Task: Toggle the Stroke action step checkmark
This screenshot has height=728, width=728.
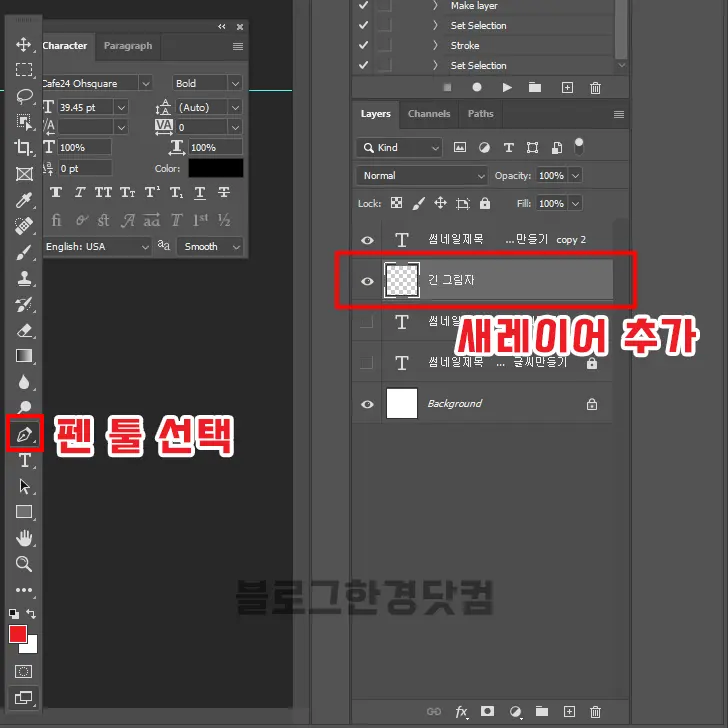Action: tap(364, 45)
